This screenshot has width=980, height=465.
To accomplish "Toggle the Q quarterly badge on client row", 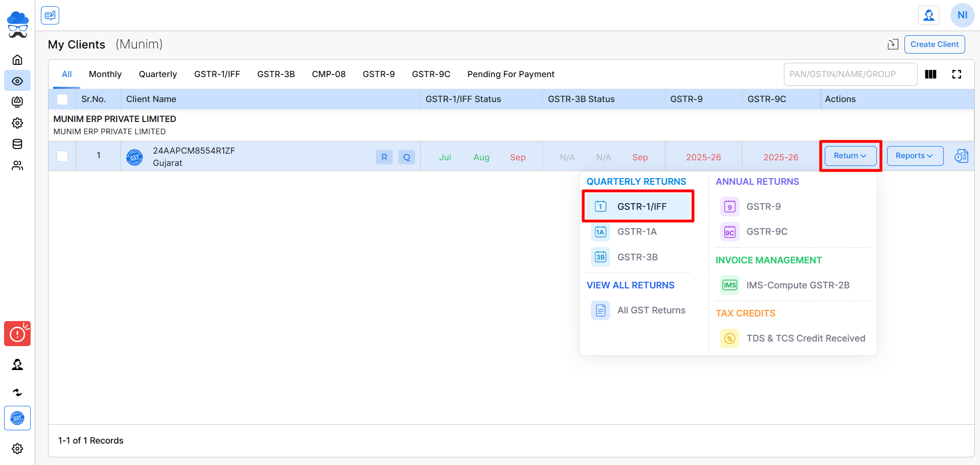I will point(407,157).
